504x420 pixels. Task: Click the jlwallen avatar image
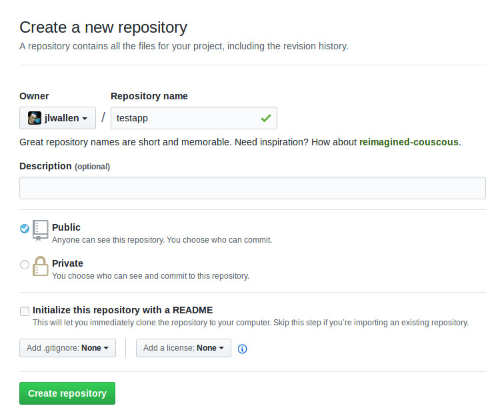point(35,118)
